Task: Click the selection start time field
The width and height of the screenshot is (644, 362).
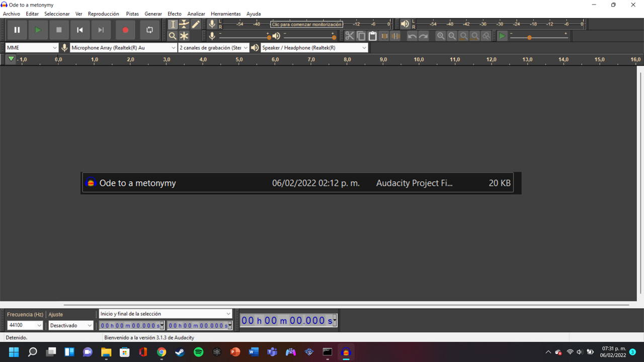Action: [x=131, y=326]
